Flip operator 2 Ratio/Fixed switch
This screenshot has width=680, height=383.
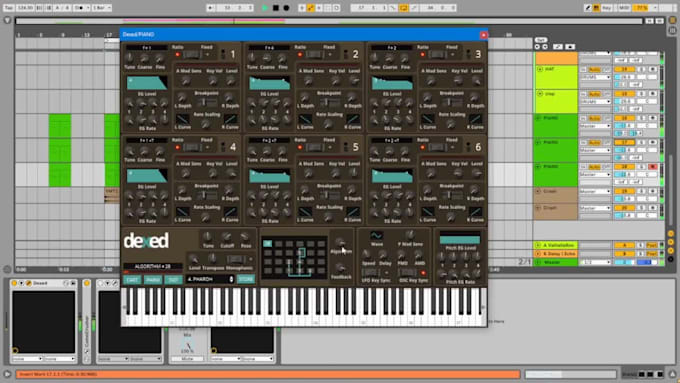(314, 55)
